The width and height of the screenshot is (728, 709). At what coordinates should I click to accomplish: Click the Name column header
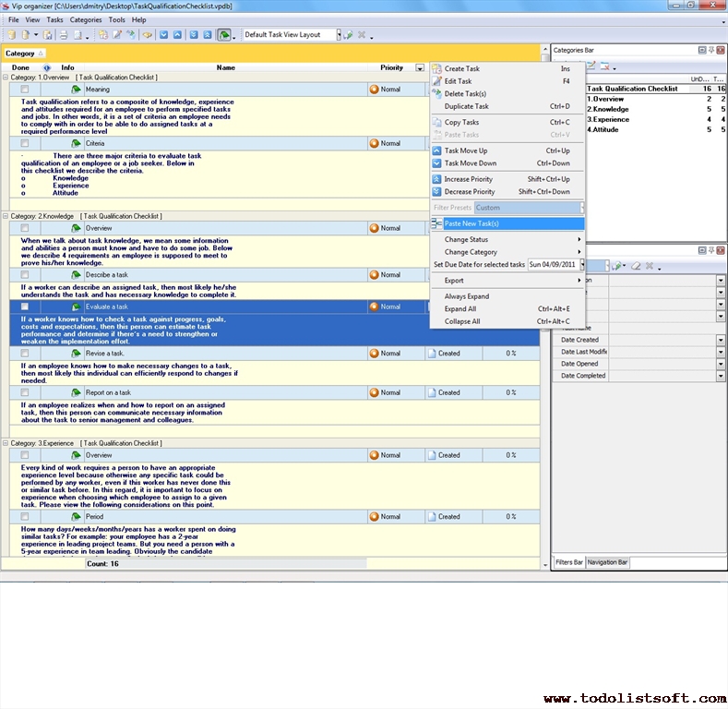[225, 67]
